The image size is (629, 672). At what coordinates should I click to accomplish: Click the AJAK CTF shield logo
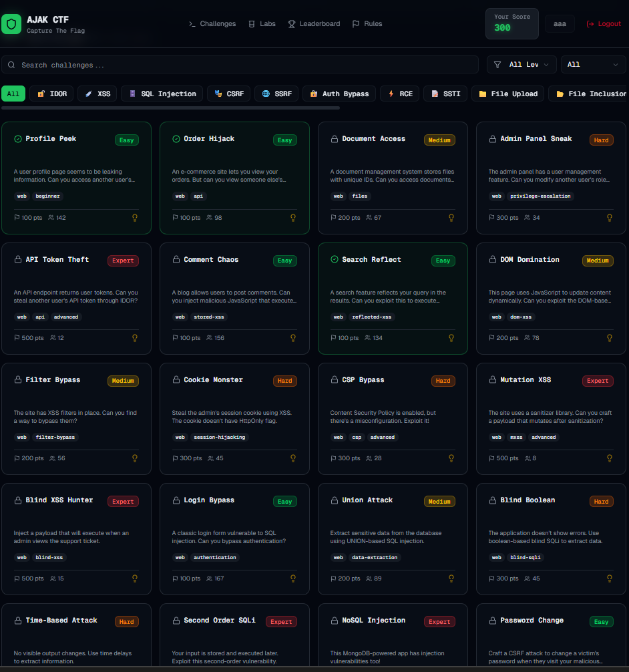(11, 24)
